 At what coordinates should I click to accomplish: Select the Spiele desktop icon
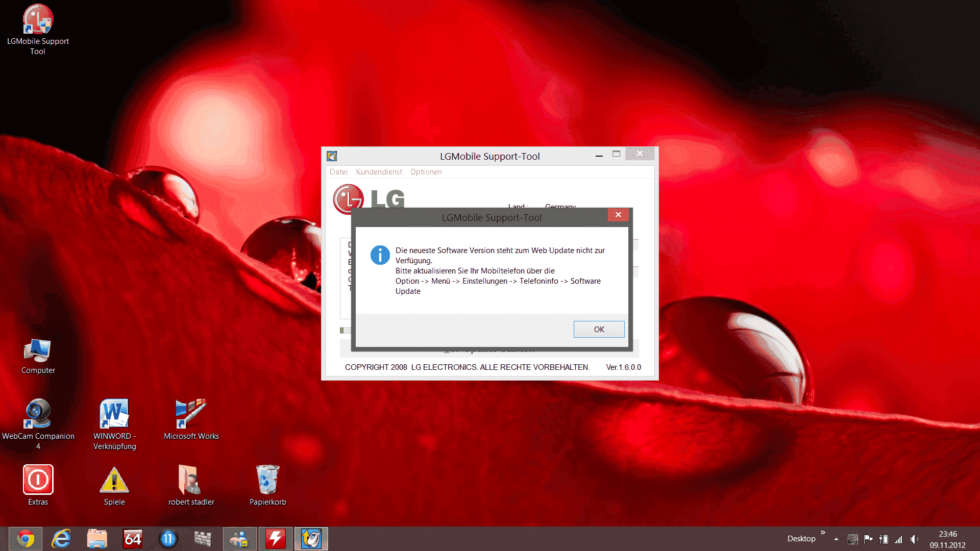(114, 485)
